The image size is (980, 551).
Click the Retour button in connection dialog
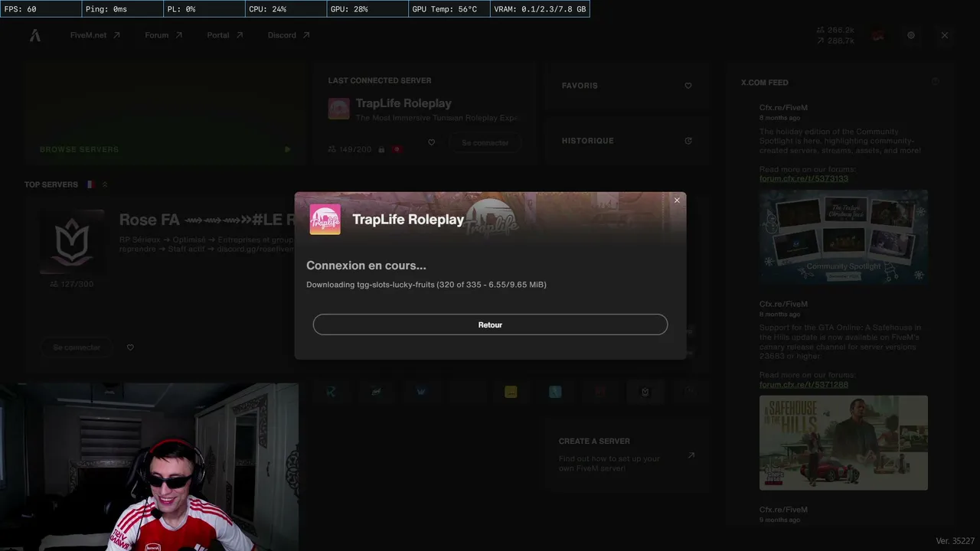click(x=490, y=324)
